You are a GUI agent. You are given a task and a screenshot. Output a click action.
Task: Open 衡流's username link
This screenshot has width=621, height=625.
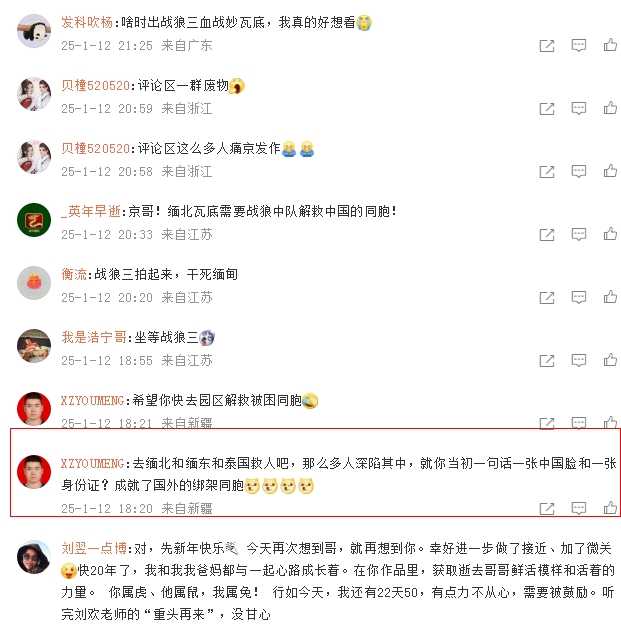74,274
